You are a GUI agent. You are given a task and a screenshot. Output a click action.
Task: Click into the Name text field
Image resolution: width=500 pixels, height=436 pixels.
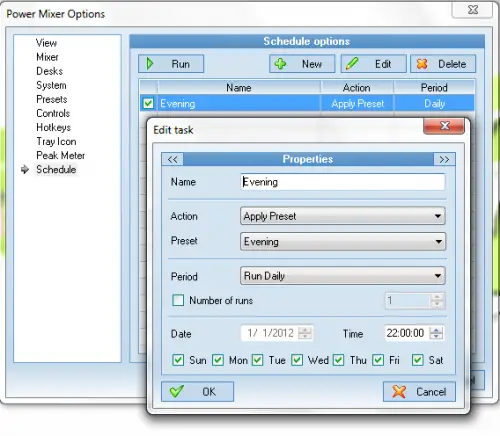(x=343, y=182)
